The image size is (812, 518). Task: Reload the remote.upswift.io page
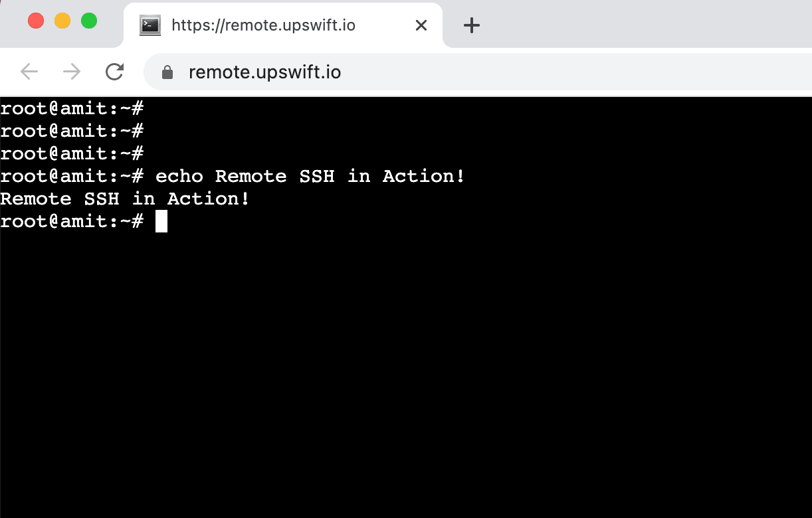(x=115, y=72)
